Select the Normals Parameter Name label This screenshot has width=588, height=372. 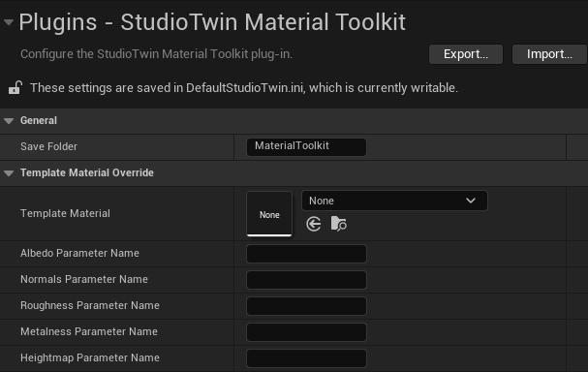pyautogui.click(x=84, y=280)
